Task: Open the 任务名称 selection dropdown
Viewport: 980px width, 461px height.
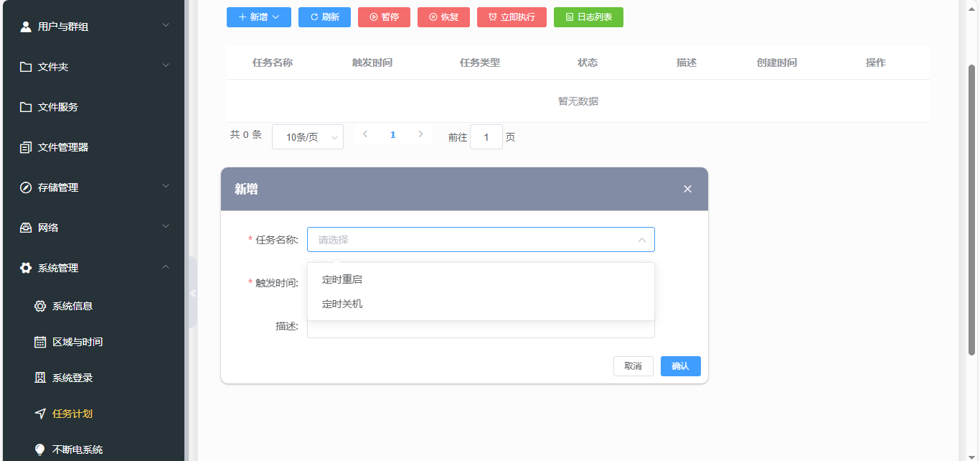Action: pos(481,239)
